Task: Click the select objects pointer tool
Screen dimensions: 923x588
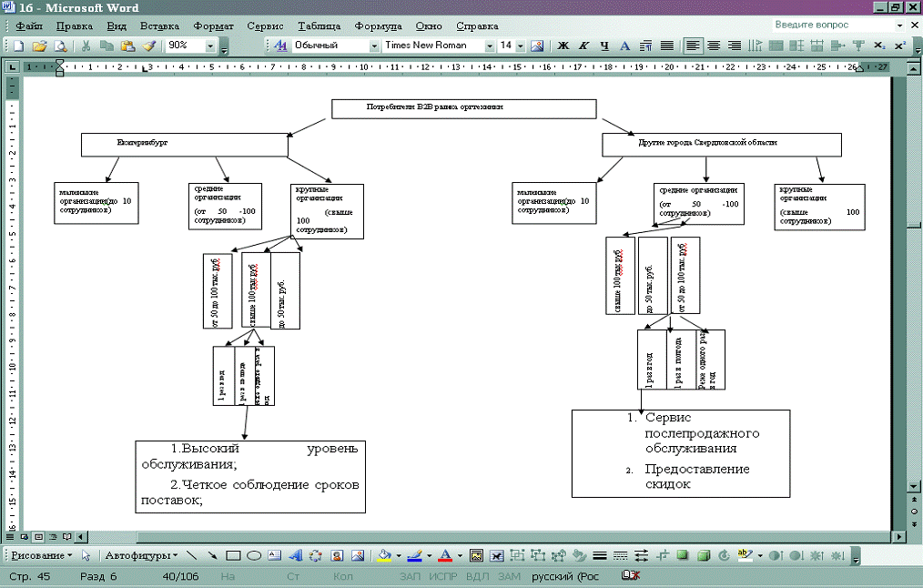Action: (x=86, y=555)
